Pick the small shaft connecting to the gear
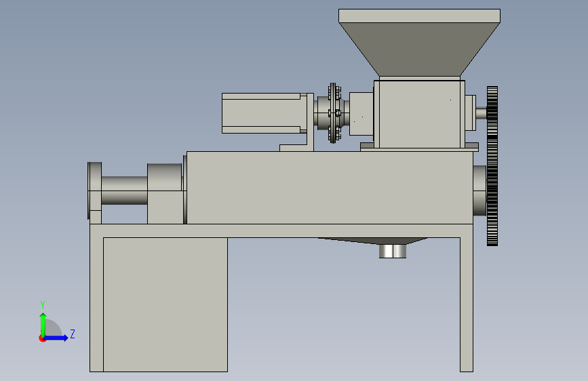This screenshot has height=381, width=588. point(482,113)
